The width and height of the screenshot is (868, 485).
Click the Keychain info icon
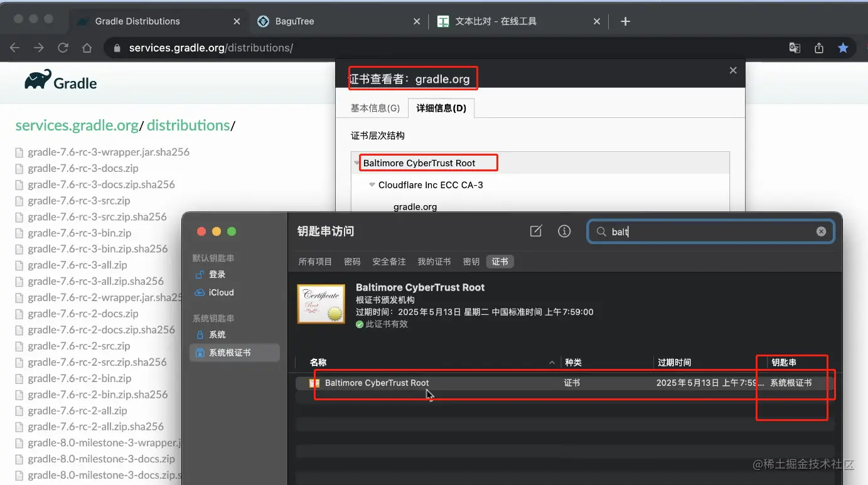(564, 231)
